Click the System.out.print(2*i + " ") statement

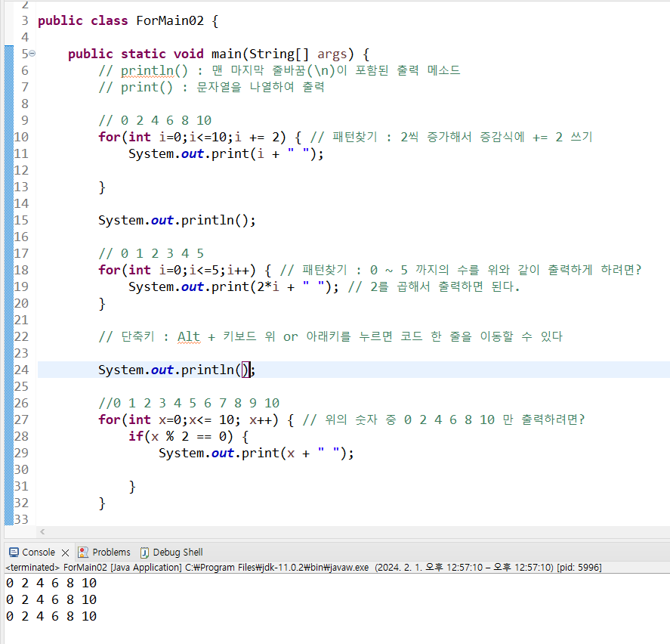(233, 286)
